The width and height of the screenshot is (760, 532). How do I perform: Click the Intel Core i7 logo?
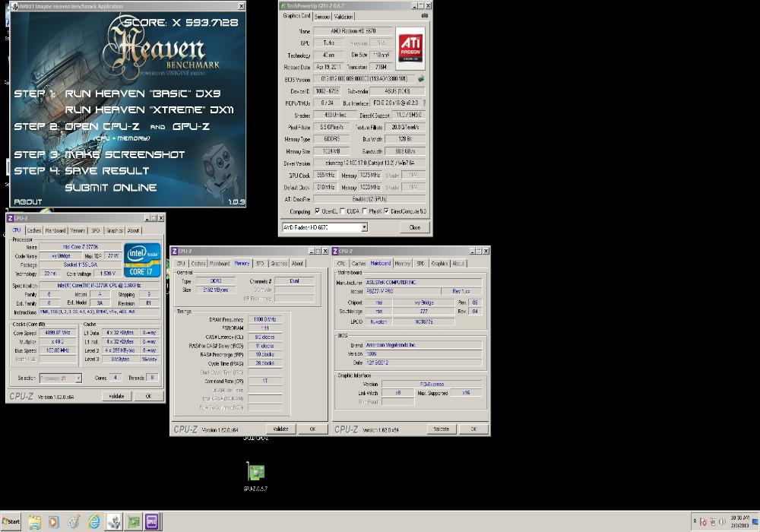coord(142,260)
